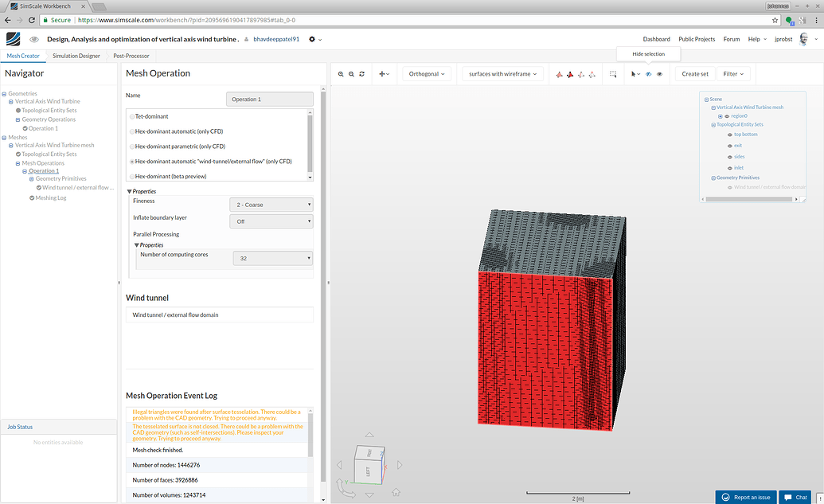Select the Zoom in tool

coord(341,73)
